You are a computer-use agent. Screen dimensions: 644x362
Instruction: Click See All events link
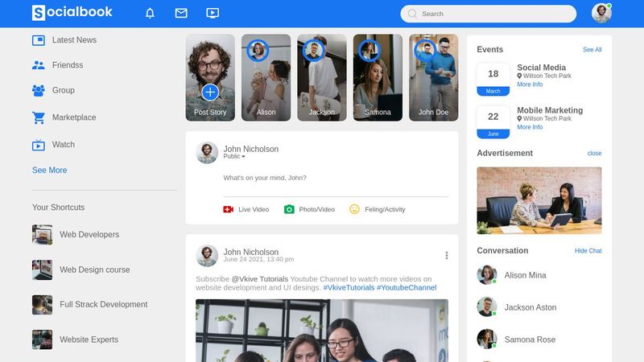[x=592, y=50]
